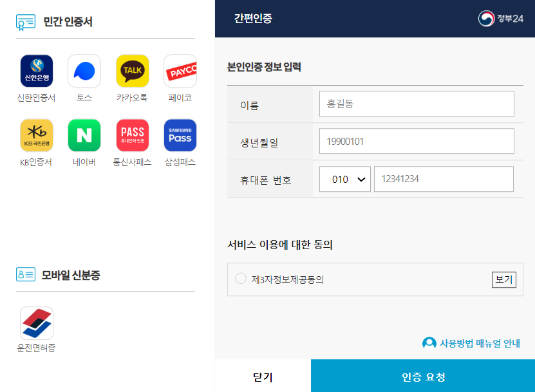
Task: Select the 통신사패스 PASS icon
Action: 133,135
